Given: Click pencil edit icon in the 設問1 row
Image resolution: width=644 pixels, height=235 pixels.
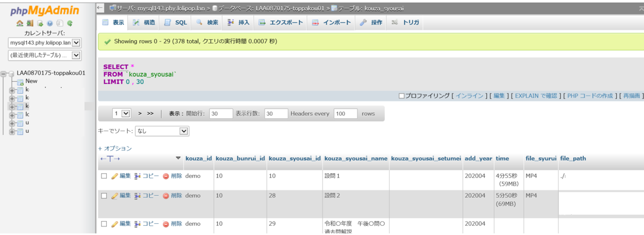Looking at the screenshot, I should pos(114,176).
